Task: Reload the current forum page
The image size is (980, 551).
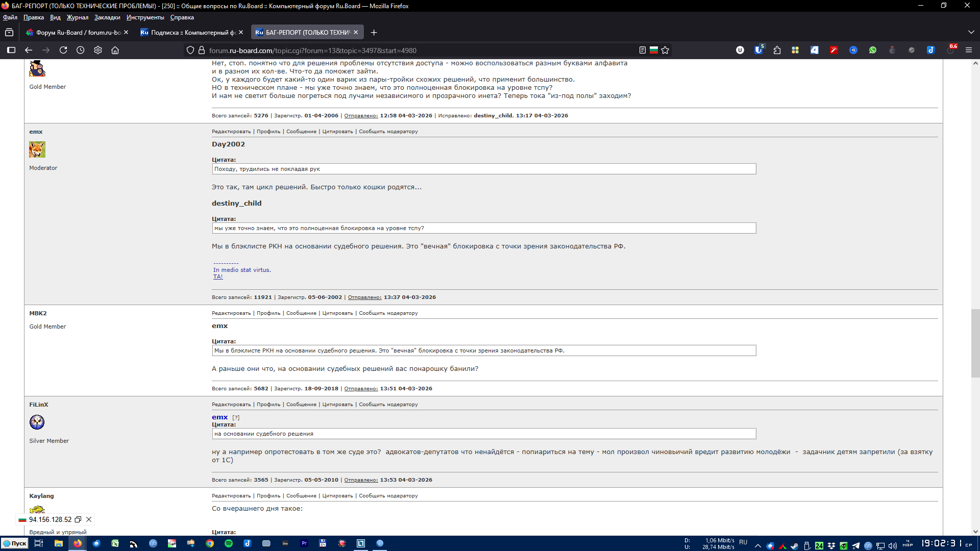Action: click(63, 50)
